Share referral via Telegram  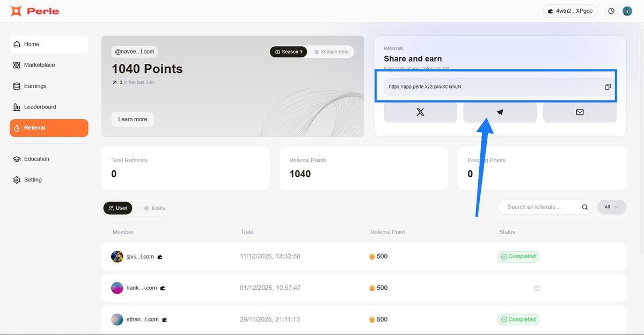coord(500,112)
